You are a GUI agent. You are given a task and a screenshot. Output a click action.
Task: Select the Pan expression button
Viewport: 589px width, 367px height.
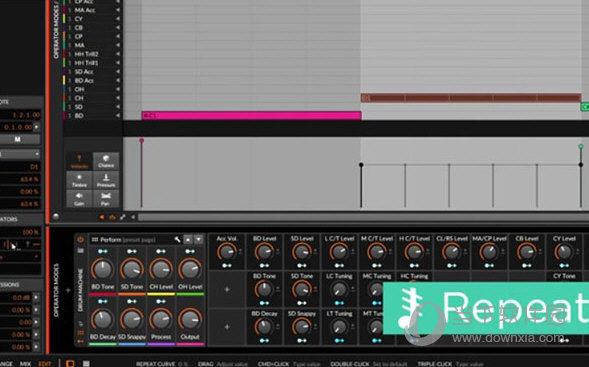[x=106, y=199]
